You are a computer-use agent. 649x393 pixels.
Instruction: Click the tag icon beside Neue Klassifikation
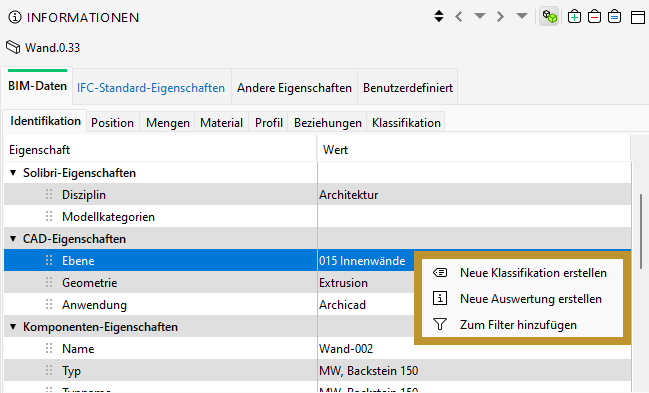(440, 272)
